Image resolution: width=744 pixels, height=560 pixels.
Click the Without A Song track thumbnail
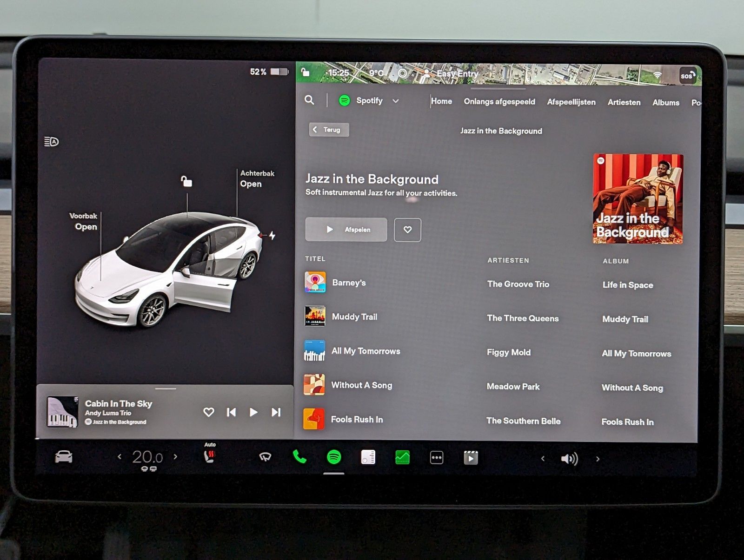click(314, 385)
